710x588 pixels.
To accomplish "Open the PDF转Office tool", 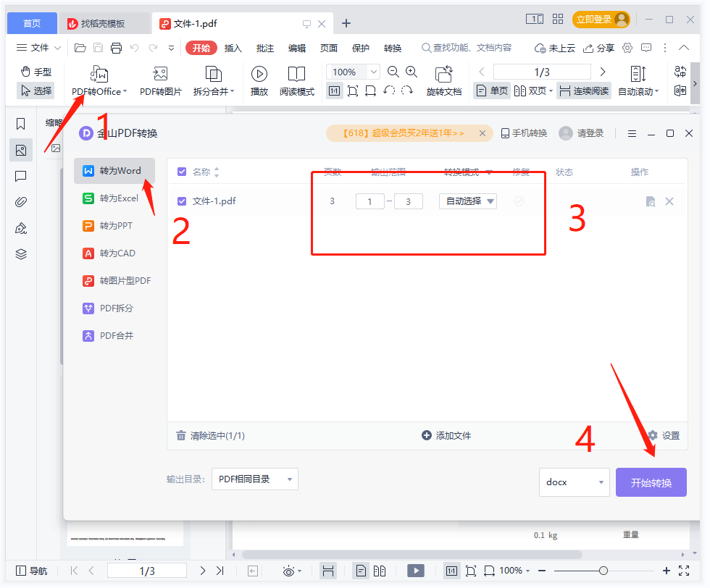I will tap(99, 80).
